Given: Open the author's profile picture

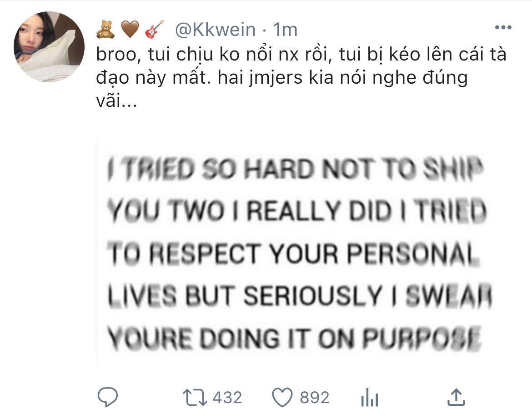Looking at the screenshot, I should tap(49, 46).
